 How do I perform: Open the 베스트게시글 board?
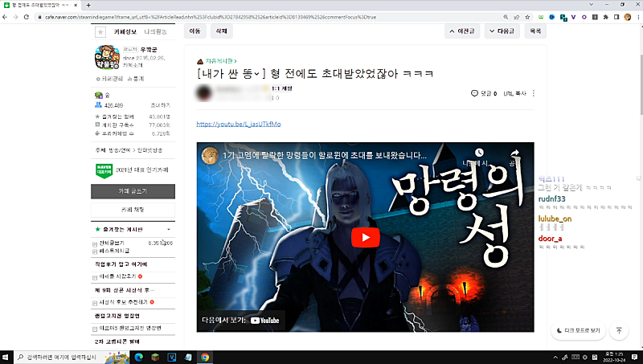114,251
